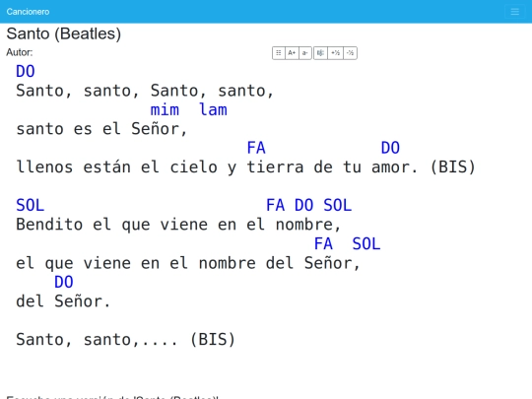Click lyric 'el que viene en el nombre del Señor,'
The height and width of the screenshot is (399, 532).
(x=188, y=263)
